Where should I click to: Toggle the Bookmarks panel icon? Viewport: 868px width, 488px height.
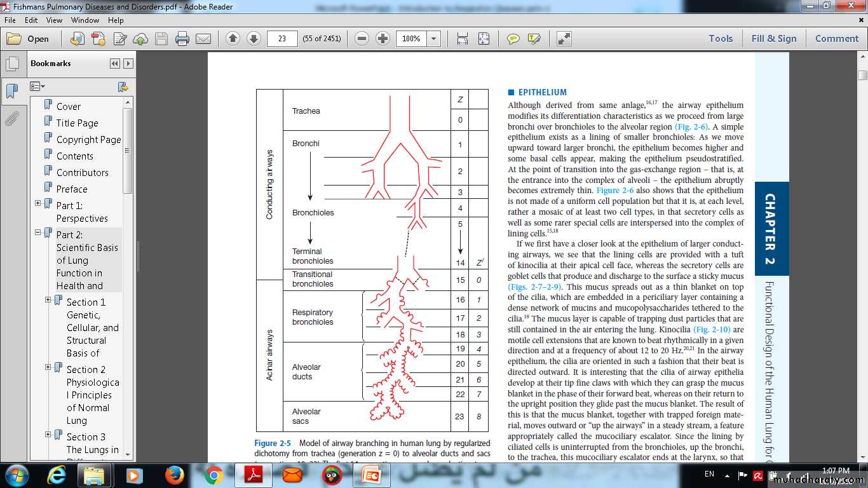pos(11,91)
